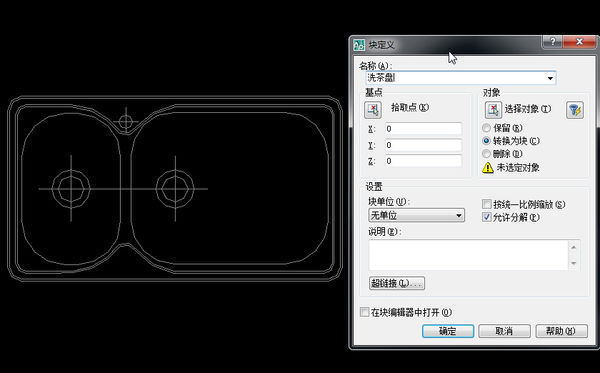The height and width of the screenshot is (373, 600).
Task: Enable Open in block editor (在块编辑器中打开)
Action: click(365, 312)
